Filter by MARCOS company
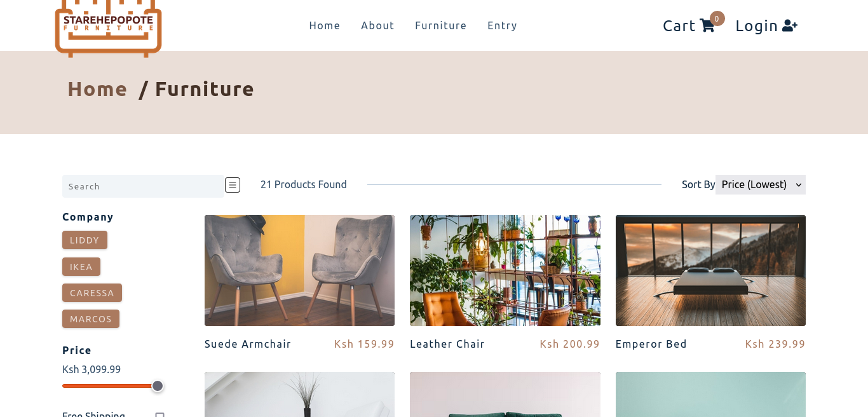Screen dimensions: 868x417 pos(91,319)
